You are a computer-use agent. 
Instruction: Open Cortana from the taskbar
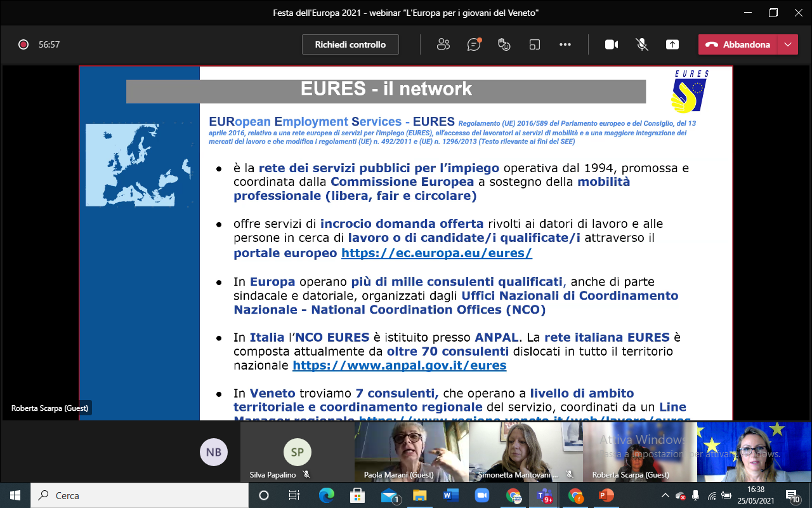coord(264,495)
